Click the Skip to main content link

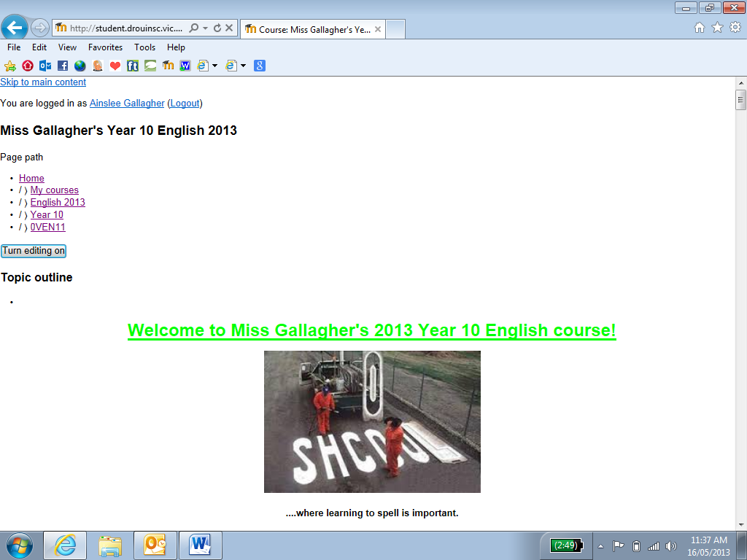click(43, 82)
